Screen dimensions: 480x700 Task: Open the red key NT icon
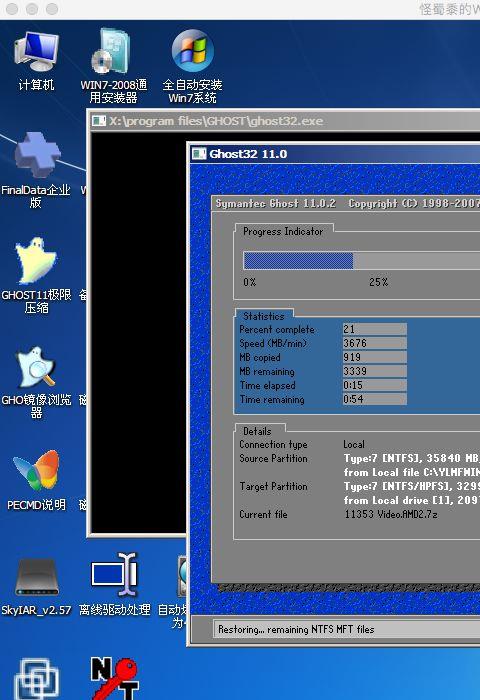click(115, 678)
